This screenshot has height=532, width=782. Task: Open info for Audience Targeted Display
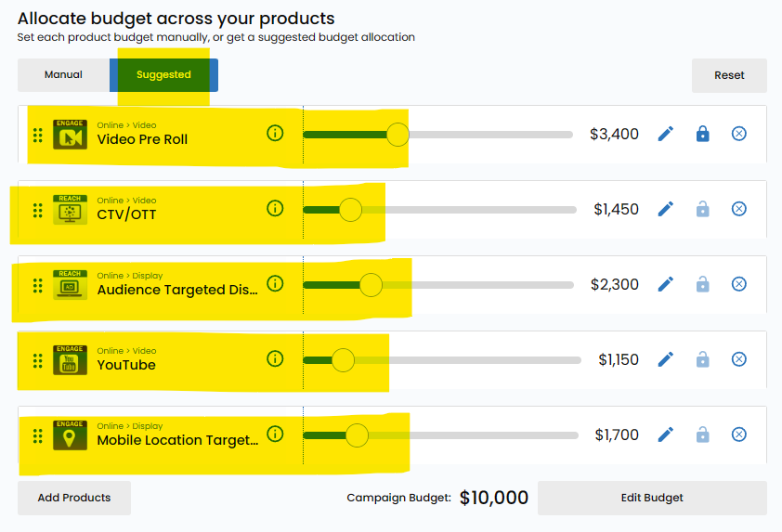pyautogui.click(x=275, y=283)
